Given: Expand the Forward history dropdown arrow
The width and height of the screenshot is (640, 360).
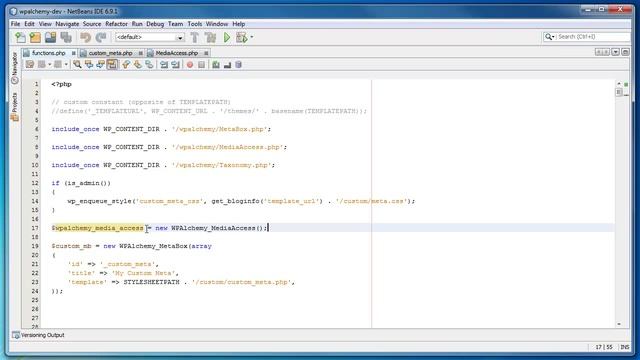Looking at the screenshot, I should coord(66,64).
